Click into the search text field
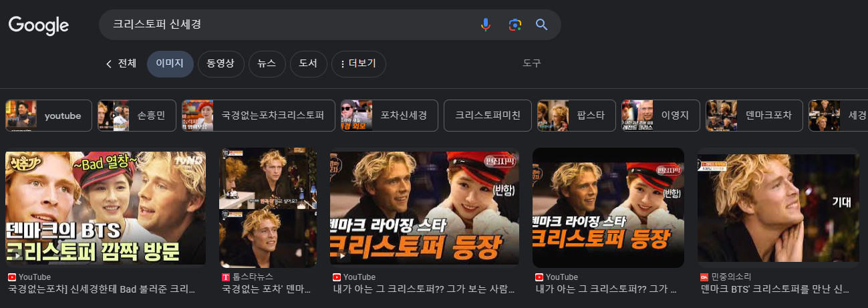The image size is (868, 308). (x=287, y=25)
